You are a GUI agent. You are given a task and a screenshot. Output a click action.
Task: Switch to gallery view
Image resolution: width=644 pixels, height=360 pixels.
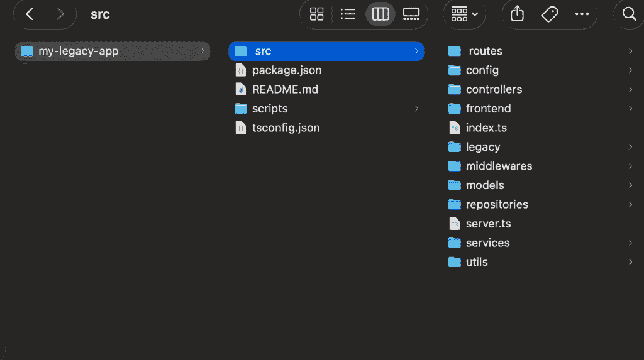coord(411,14)
